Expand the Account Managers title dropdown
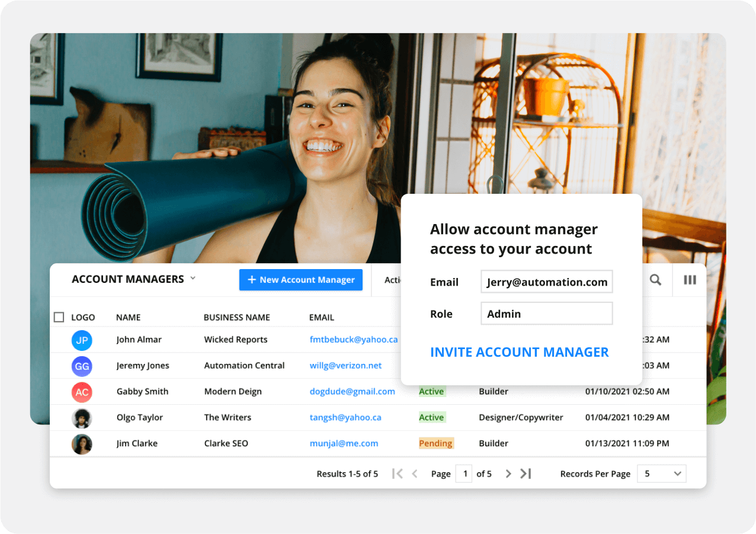The height and width of the screenshot is (534, 756). [x=193, y=279]
